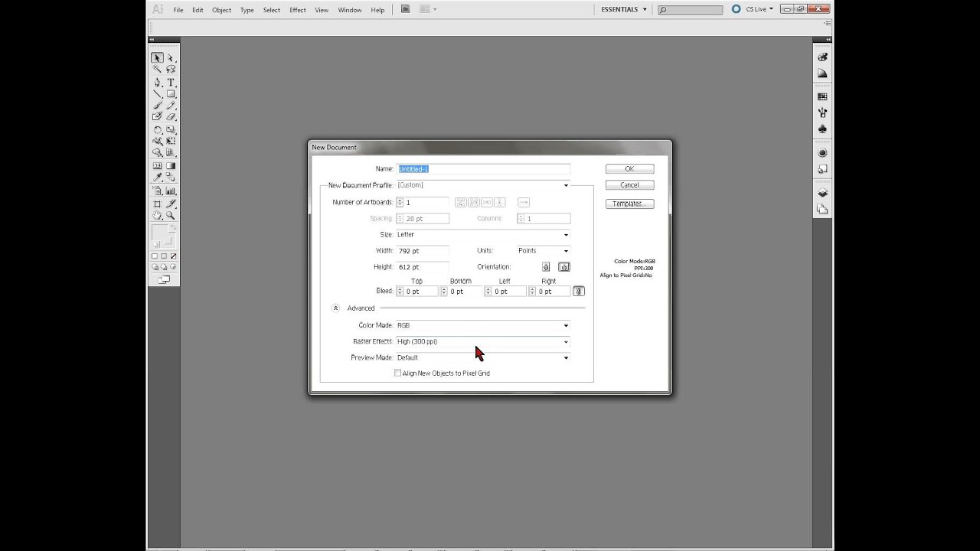Open the ESSENTIALS workspace switcher

624,9
